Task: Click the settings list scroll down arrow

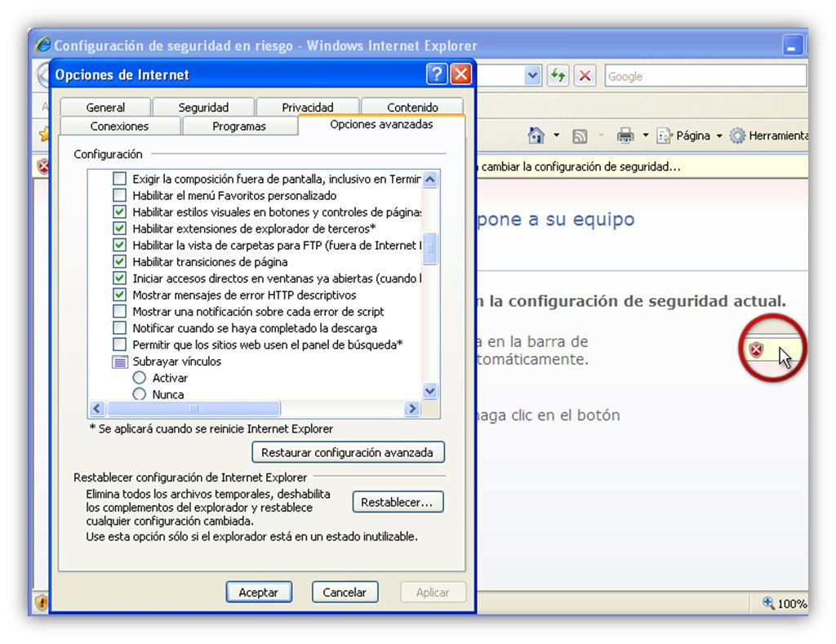Action: tap(430, 391)
